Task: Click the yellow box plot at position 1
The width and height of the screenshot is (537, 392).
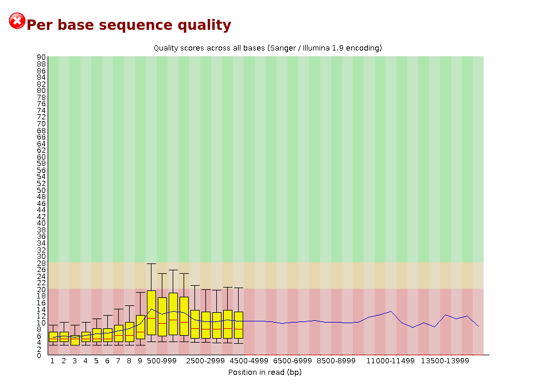Action: point(53,337)
